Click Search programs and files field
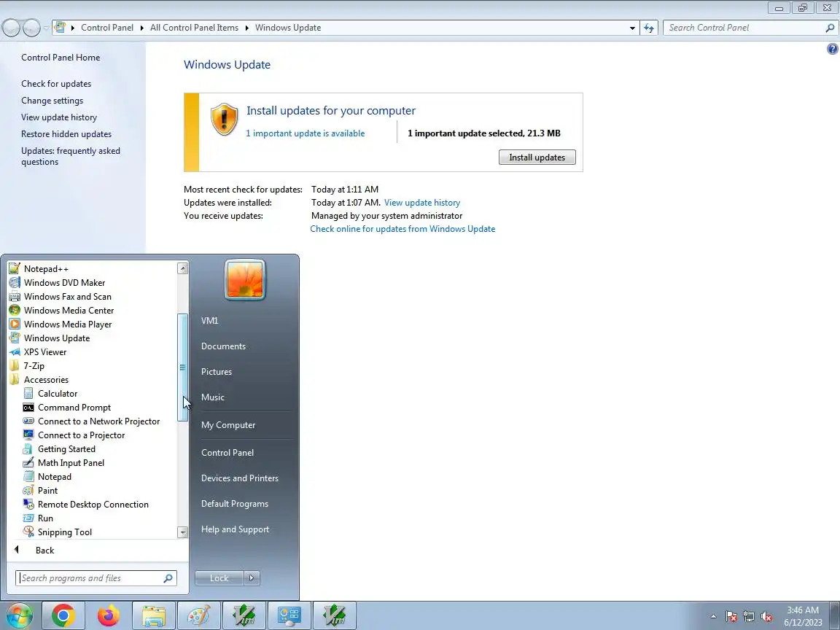Image resolution: width=840 pixels, height=630 pixels. [x=96, y=578]
